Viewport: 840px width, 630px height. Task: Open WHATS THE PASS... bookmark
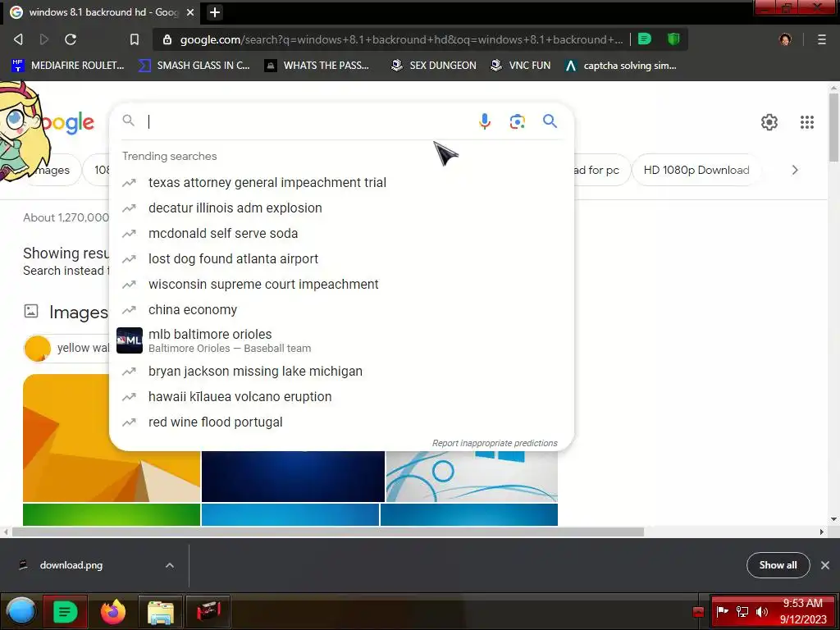[x=317, y=66]
